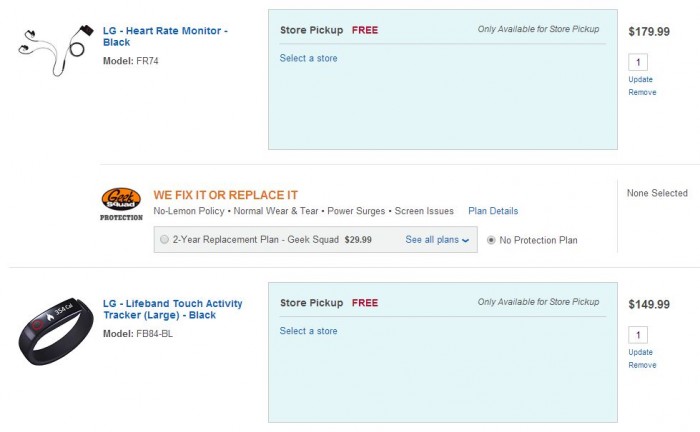Remove the $149.99 Lifeband Touch tracker
Image resolution: width=700 pixels, height=432 pixels.
tap(642, 365)
